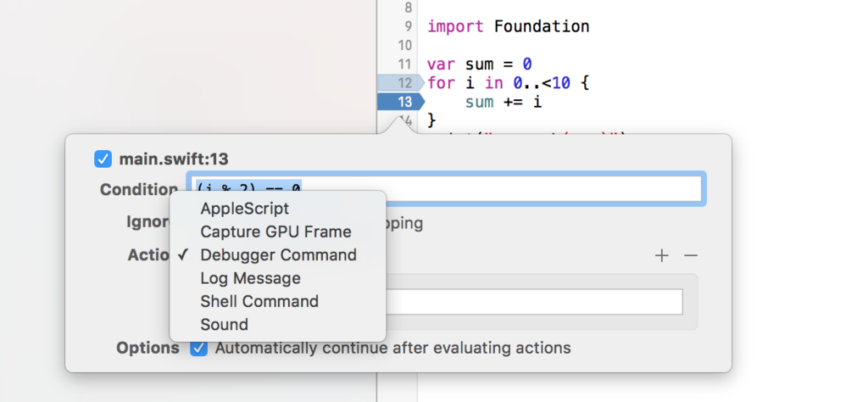Click the breakpoint marker on line 13
Viewport: 868px width, 402px height.
point(398,102)
